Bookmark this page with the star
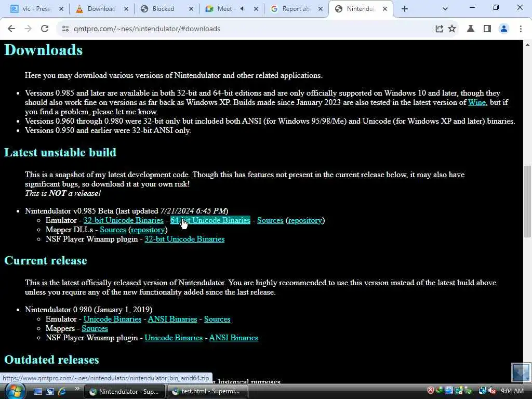 click(x=452, y=29)
